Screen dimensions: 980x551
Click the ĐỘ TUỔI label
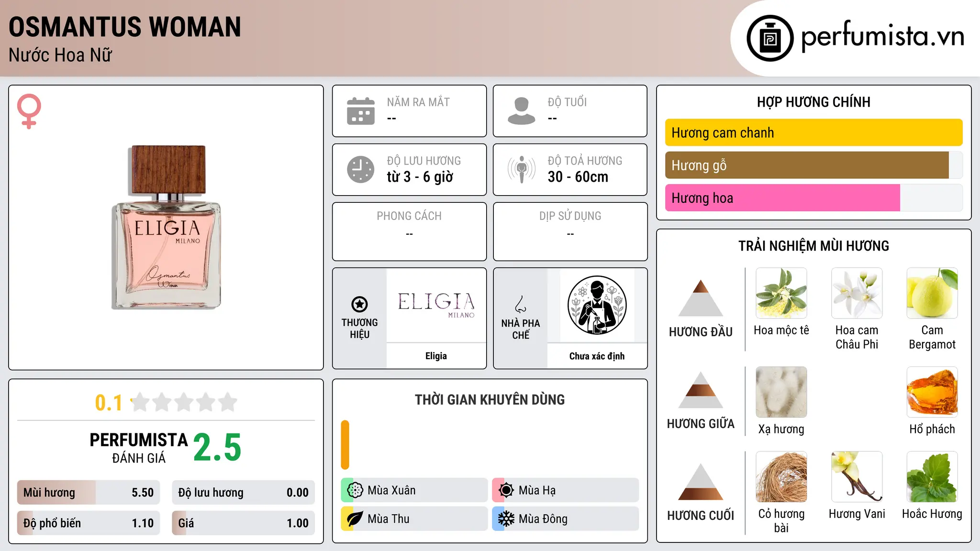pyautogui.click(x=567, y=102)
